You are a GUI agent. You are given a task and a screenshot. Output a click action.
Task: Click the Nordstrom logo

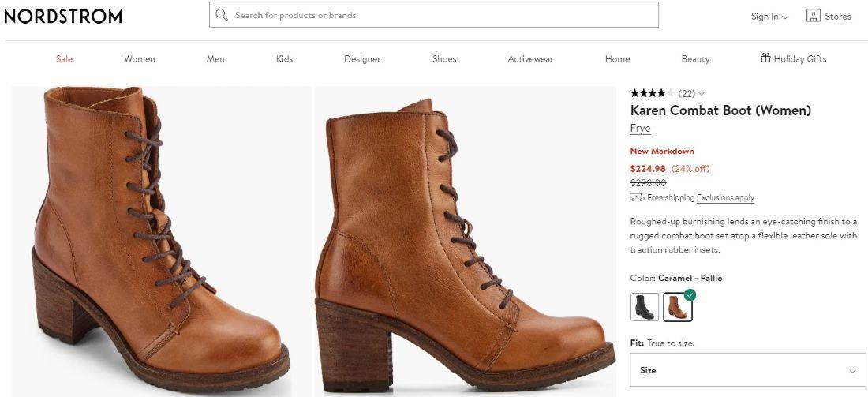click(x=63, y=17)
